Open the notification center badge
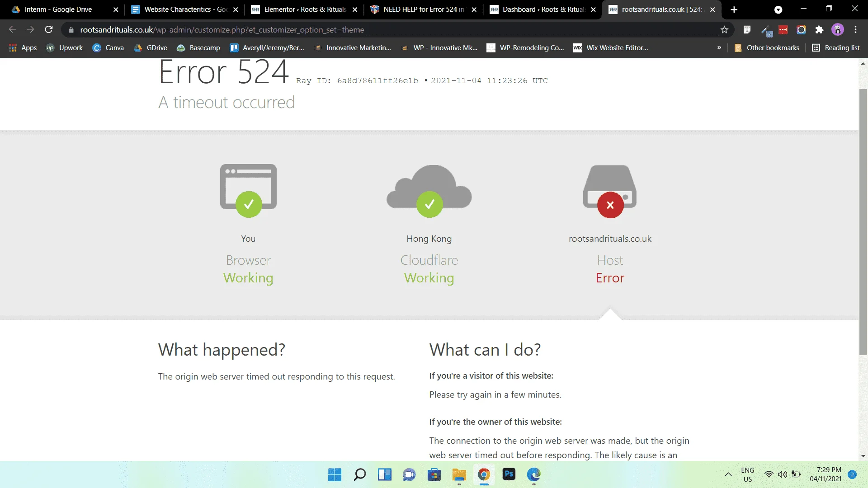The height and width of the screenshot is (488, 868). coord(852,474)
